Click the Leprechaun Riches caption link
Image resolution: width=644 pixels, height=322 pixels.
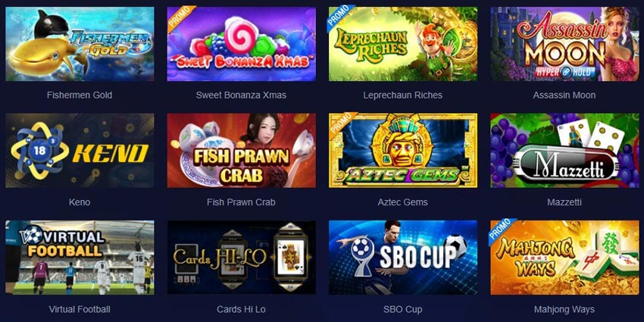click(x=402, y=95)
